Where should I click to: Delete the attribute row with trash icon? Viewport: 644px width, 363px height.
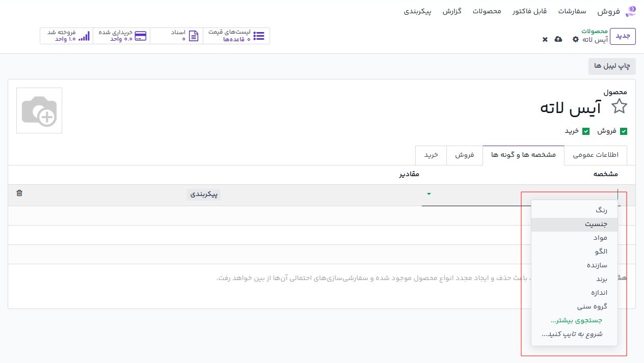19,193
